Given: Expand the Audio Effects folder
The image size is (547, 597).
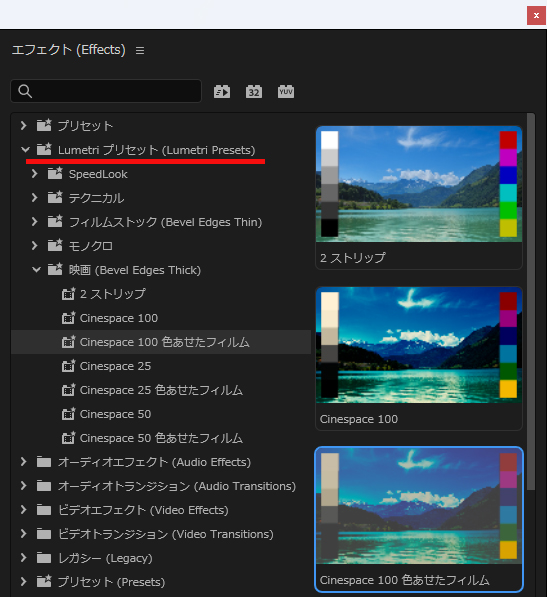Looking at the screenshot, I should (x=24, y=461).
